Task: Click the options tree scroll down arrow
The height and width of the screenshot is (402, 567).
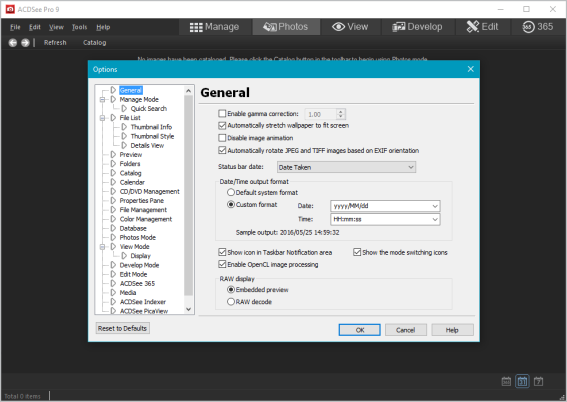Action: (x=188, y=309)
